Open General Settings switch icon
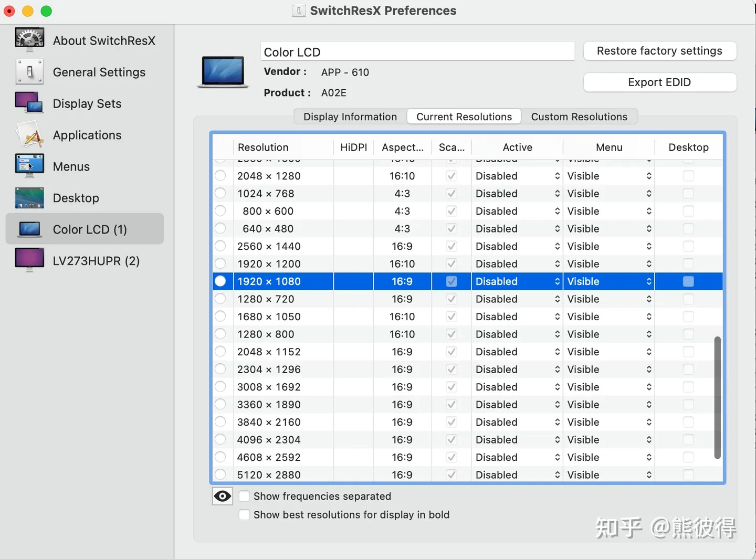The image size is (756, 559). (x=29, y=72)
